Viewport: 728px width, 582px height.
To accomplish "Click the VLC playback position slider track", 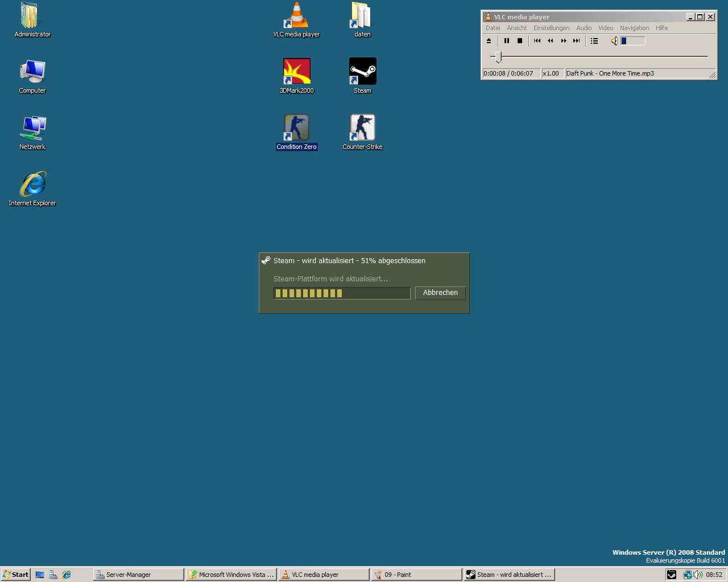I will (x=603, y=57).
